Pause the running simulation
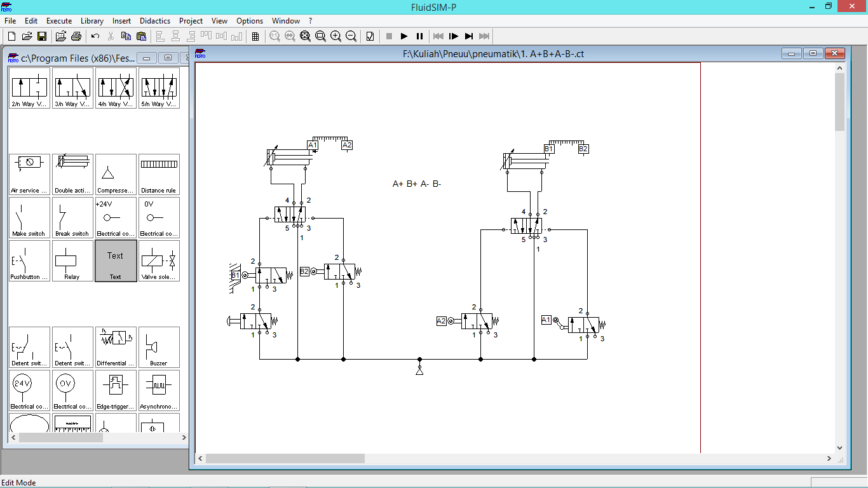The image size is (868, 488). coord(419,36)
